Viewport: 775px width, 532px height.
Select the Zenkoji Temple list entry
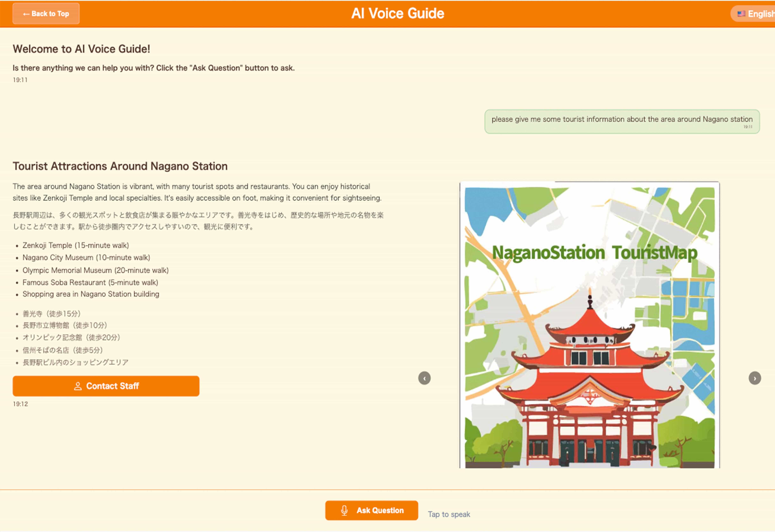[x=76, y=245]
